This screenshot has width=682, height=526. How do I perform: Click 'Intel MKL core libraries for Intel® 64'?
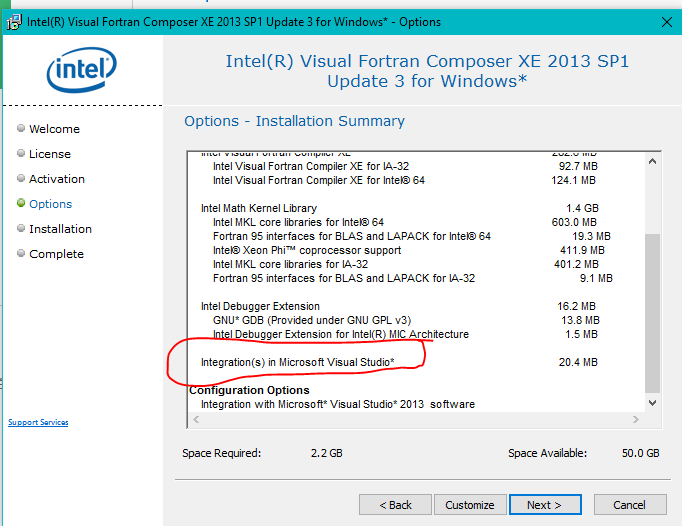pos(298,222)
